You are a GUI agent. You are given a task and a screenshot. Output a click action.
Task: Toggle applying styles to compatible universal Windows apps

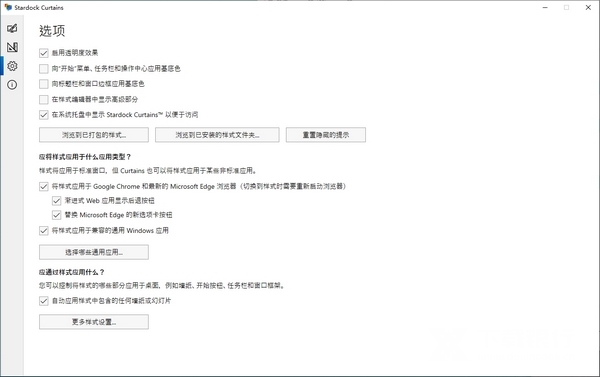click(x=44, y=230)
